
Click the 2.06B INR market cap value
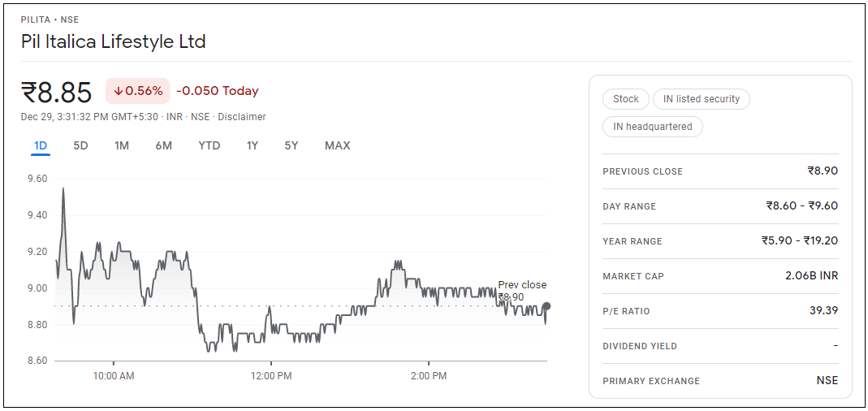(811, 275)
